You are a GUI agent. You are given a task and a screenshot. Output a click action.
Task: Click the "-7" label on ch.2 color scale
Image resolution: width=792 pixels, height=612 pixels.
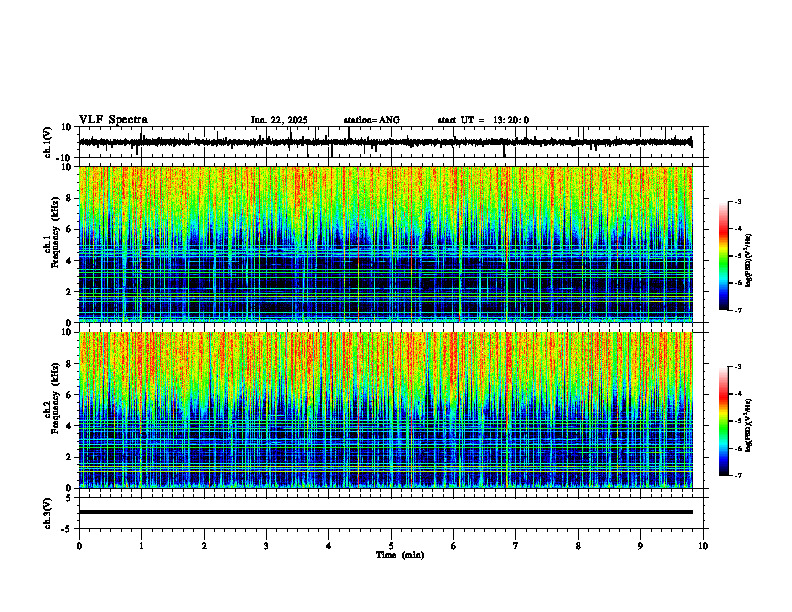pyautogui.click(x=738, y=475)
